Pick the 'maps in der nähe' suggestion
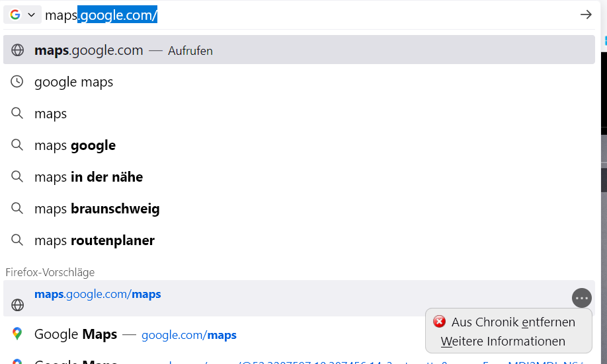 coord(89,177)
